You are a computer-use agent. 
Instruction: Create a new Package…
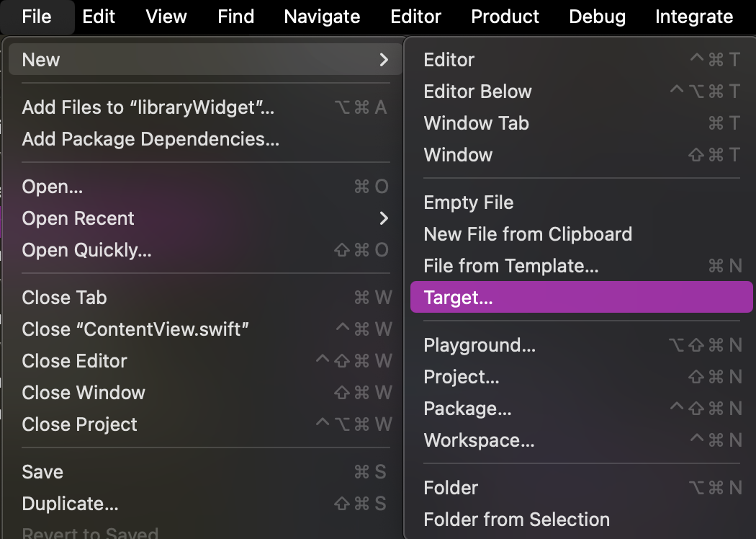click(582, 409)
